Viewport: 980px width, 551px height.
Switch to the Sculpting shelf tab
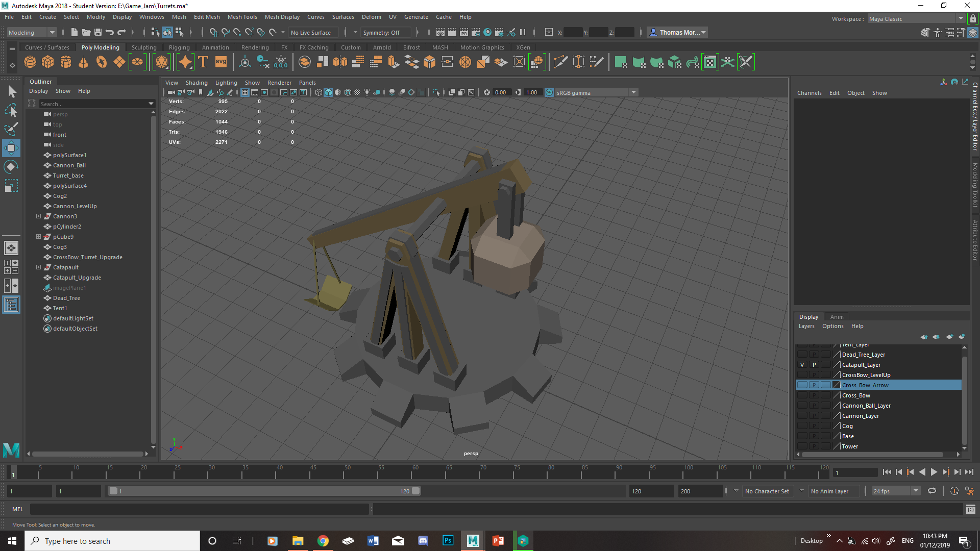tap(144, 47)
